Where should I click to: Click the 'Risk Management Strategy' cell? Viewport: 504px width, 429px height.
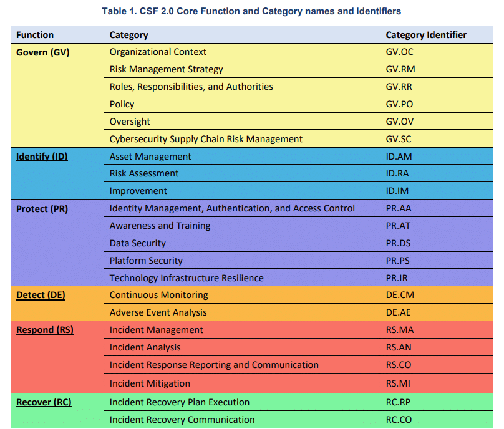[242, 69]
